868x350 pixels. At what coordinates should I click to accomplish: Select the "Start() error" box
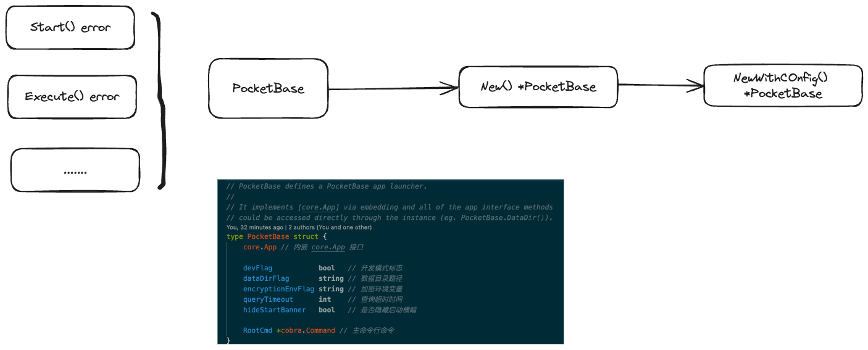(x=70, y=28)
